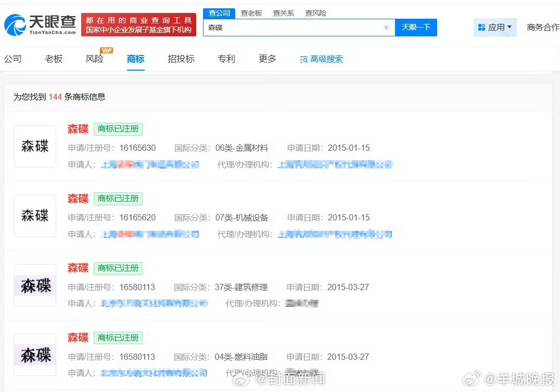Switch to the 专利 tab
Screen dimensions: 560x392
point(226,59)
